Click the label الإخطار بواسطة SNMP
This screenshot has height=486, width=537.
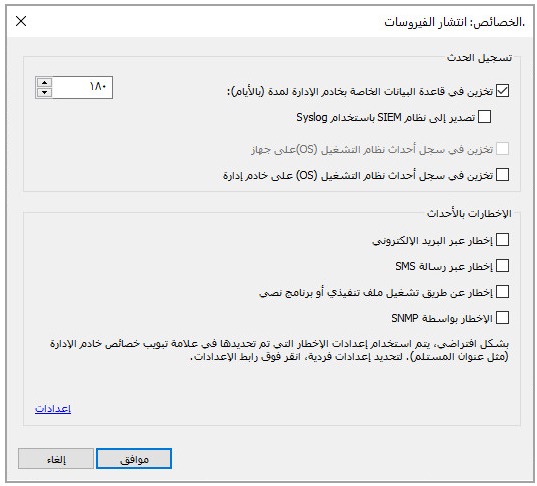click(x=442, y=319)
